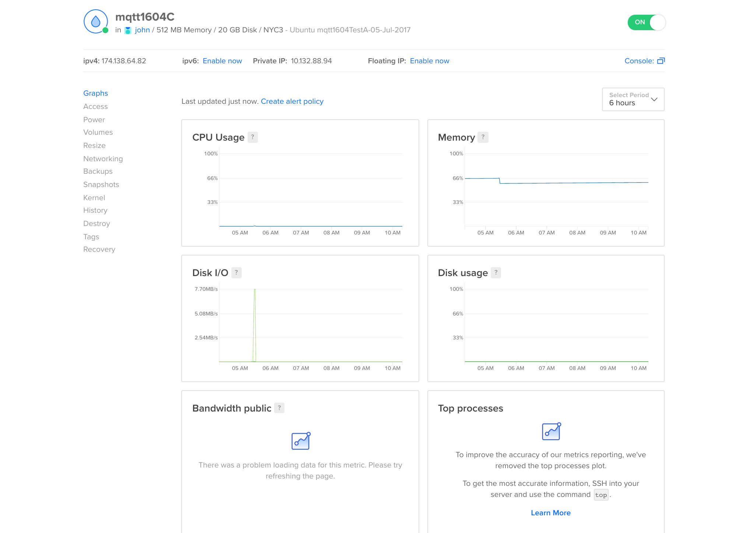
Task: Click the chart icon in Bandwidth public
Action: click(x=301, y=441)
